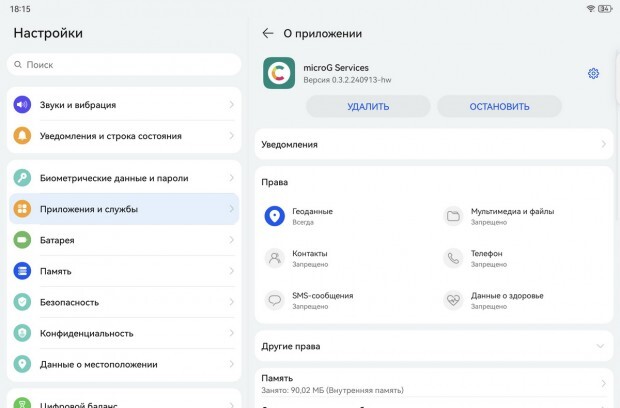
Task: Open the Уведомления row chevron
Action: (x=603, y=144)
